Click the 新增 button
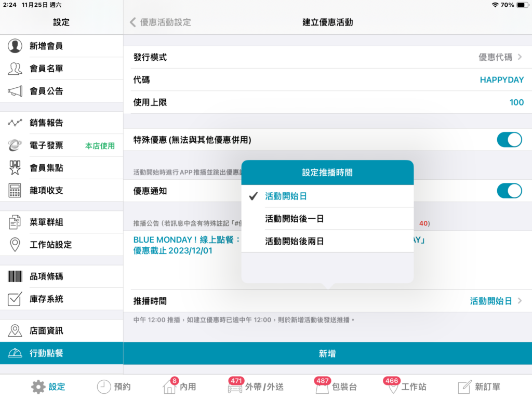 (328, 353)
